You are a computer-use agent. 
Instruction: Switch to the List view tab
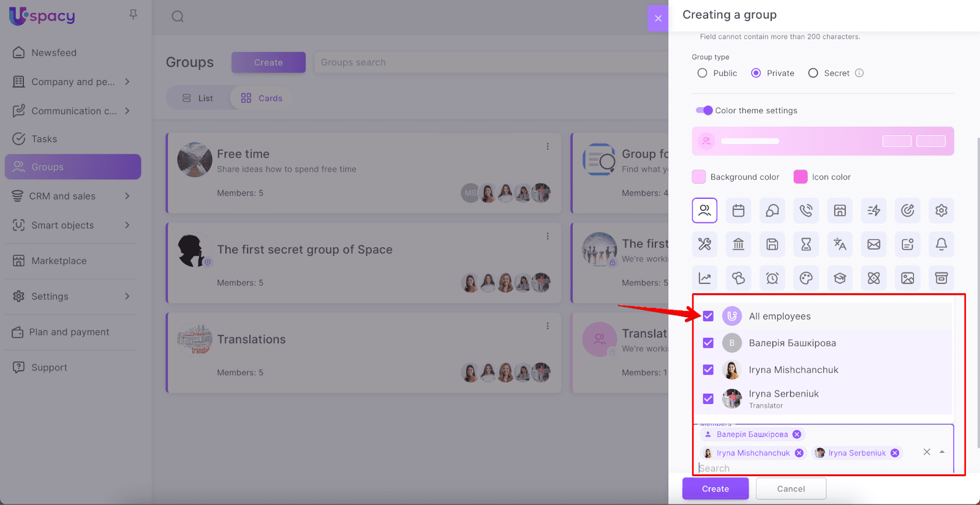[198, 98]
